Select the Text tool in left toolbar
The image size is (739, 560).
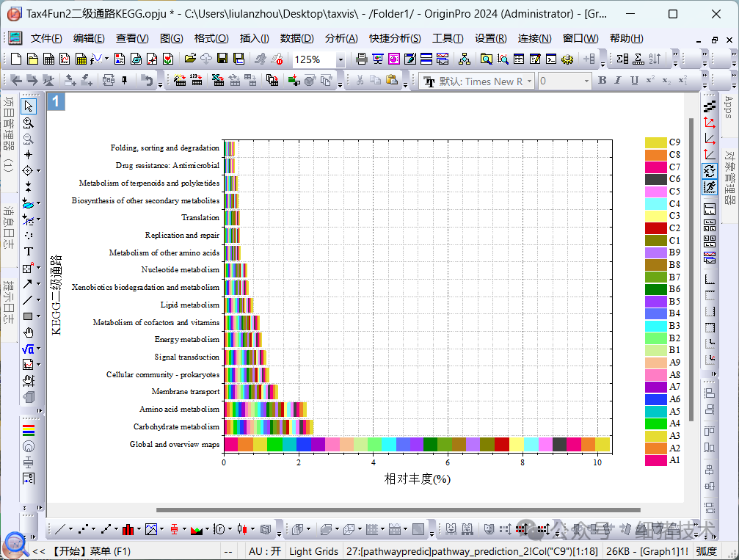coord(29,251)
